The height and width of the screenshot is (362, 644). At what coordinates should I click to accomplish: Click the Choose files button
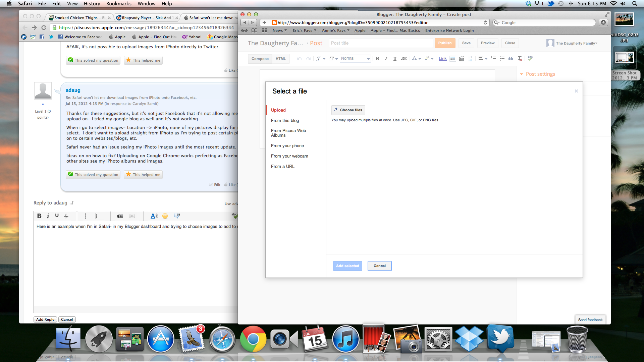348,110
